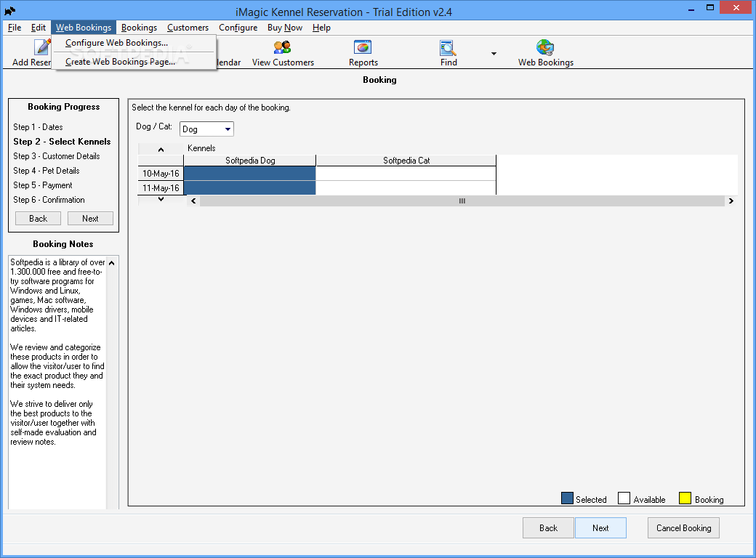Close the Web Bookings menu
The width and height of the screenshot is (756, 558).
pyautogui.click(x=84, y=28)
